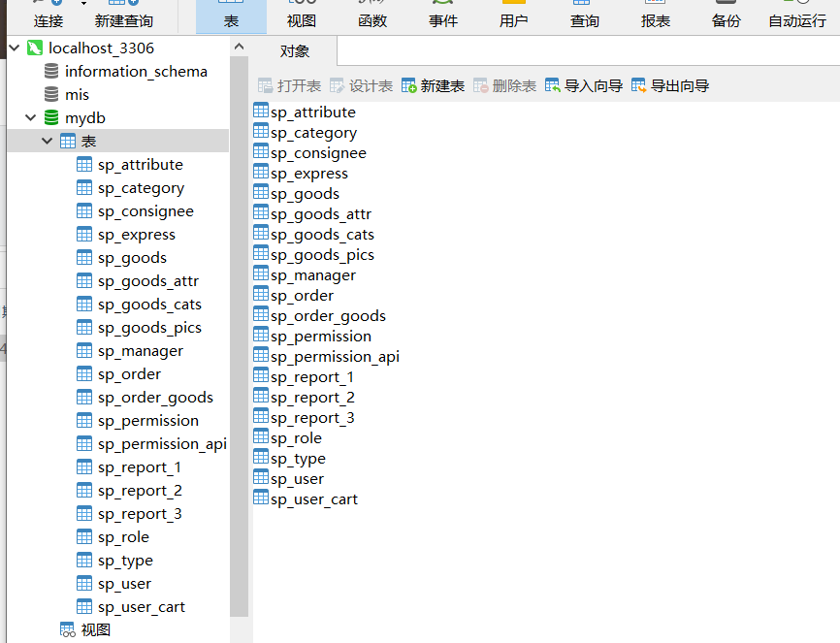Click the 打开表 open table button

[289, 85]
